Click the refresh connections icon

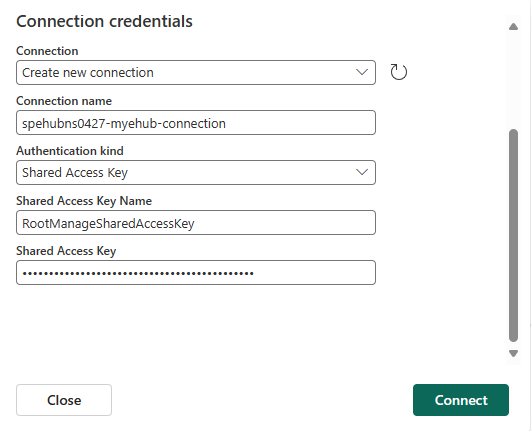click(x=399, y=72)
